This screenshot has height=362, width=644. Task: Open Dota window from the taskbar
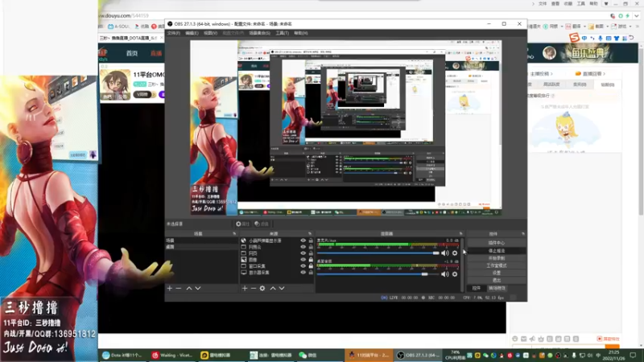tap(122, 355)
